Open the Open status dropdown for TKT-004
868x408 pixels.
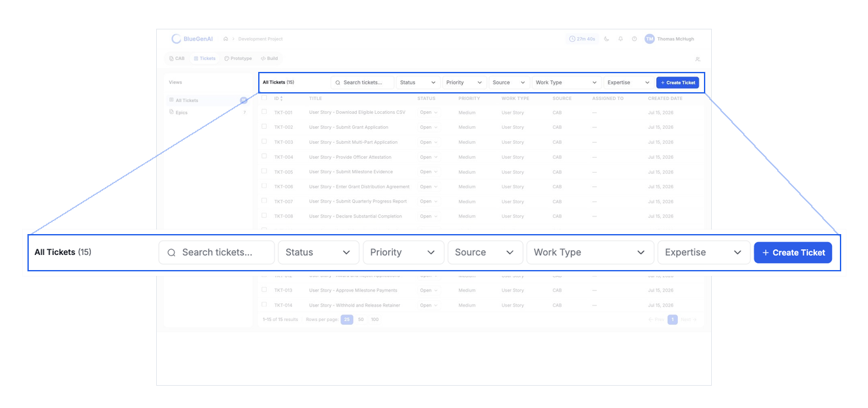428,157
